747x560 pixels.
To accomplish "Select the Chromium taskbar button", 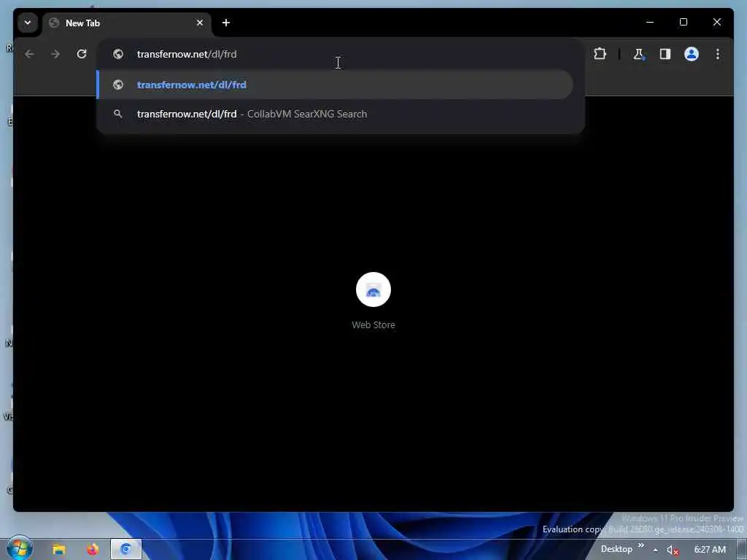I will pos(125,549).
